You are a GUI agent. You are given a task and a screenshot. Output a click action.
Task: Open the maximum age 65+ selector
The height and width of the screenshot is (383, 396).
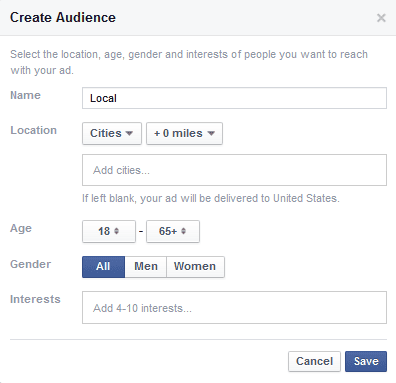tap(173, 231)
